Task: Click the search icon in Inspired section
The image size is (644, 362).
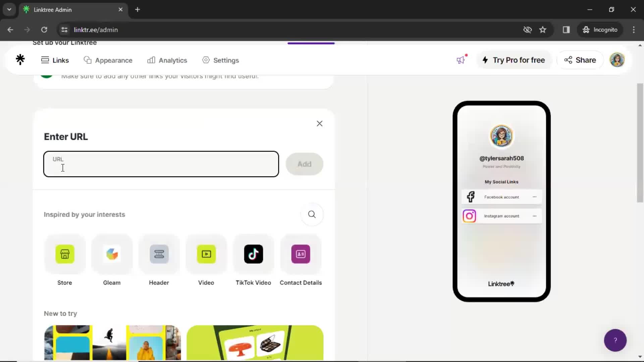Action: tap(312, 215)
